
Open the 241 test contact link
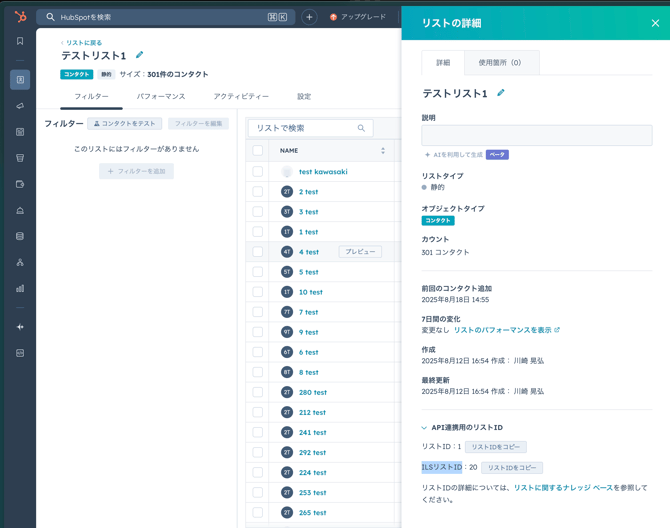pos(313,432)
